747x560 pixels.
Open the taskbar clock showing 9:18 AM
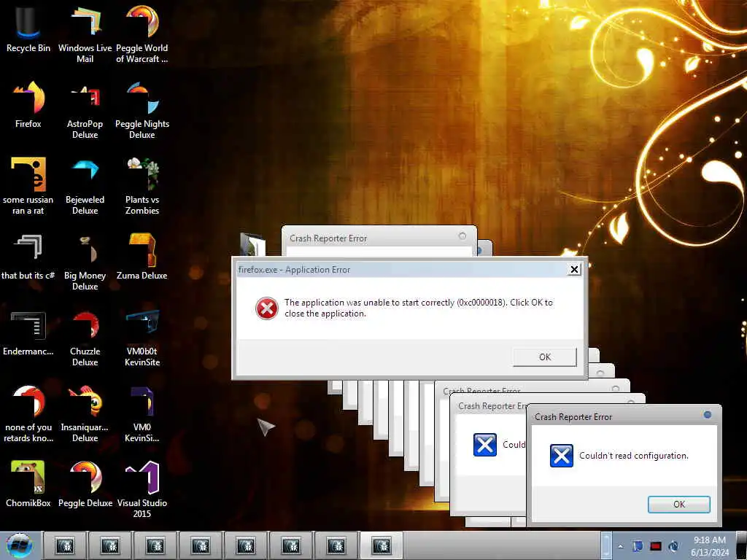click(x=709, y=546)
